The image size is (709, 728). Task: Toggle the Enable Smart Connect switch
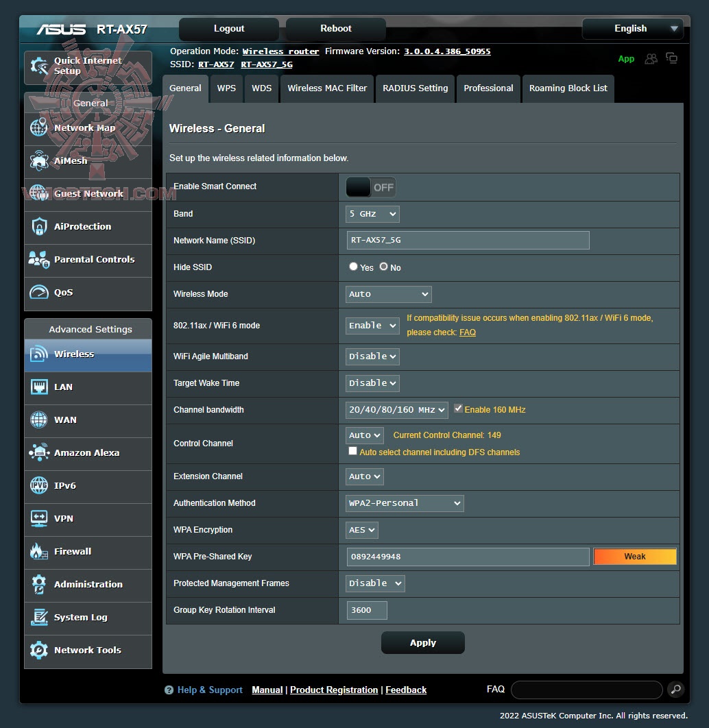[x=370, y=188]
